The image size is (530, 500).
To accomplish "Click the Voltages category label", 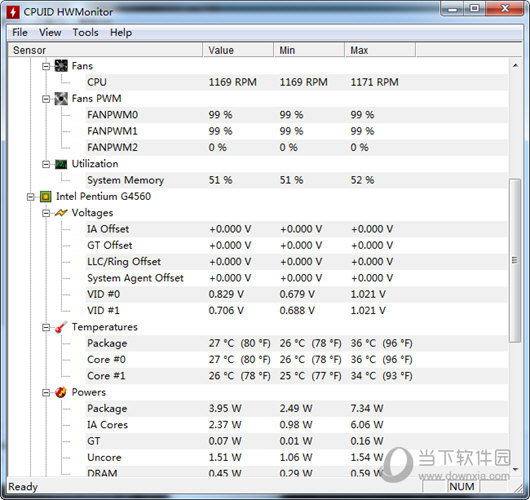I will [92, 213].
